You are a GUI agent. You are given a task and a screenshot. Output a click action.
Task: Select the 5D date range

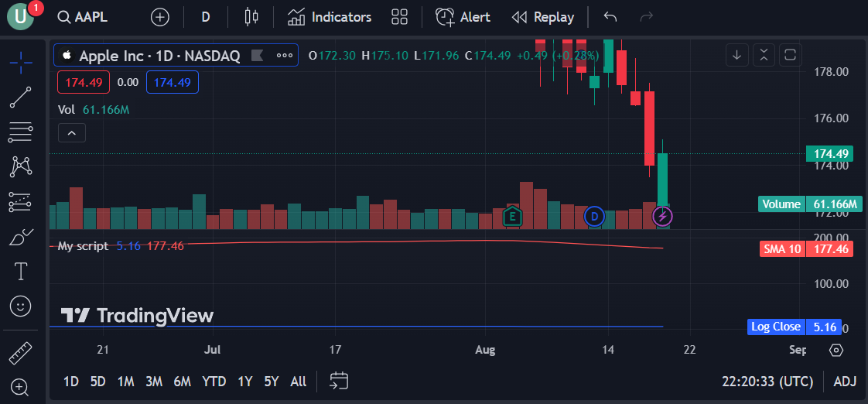98,382
